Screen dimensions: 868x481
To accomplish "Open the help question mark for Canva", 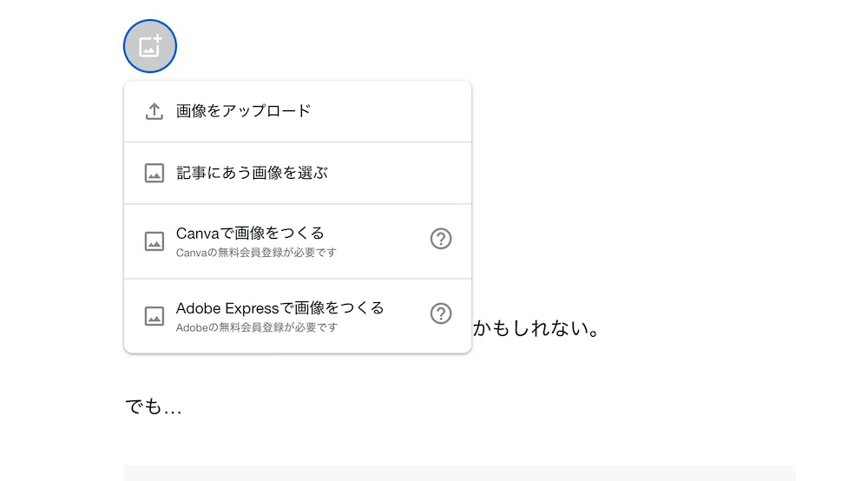I will point(441,239).
